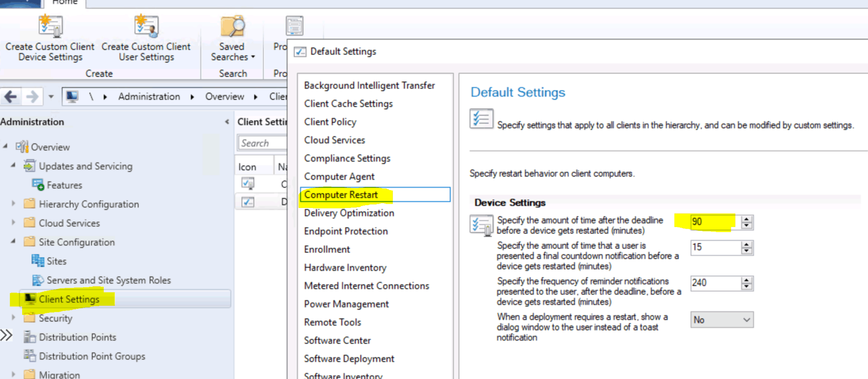Select Software Center settings category
Screen dimensions: 868x379
(x=337, y=341)
